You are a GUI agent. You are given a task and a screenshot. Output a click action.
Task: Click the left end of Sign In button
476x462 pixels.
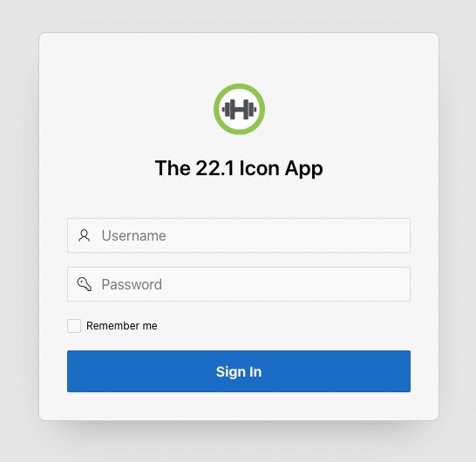click(x=79, y=371)
